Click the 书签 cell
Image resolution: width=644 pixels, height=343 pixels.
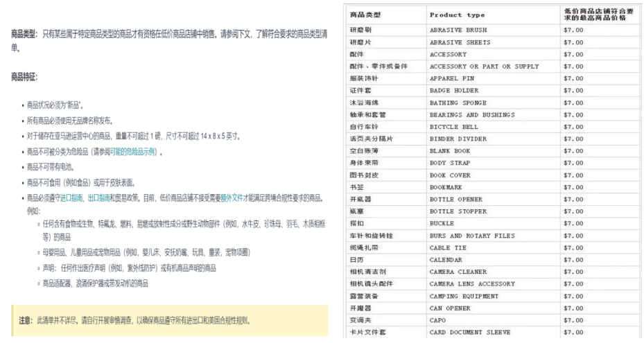click(x=387, y=187)
